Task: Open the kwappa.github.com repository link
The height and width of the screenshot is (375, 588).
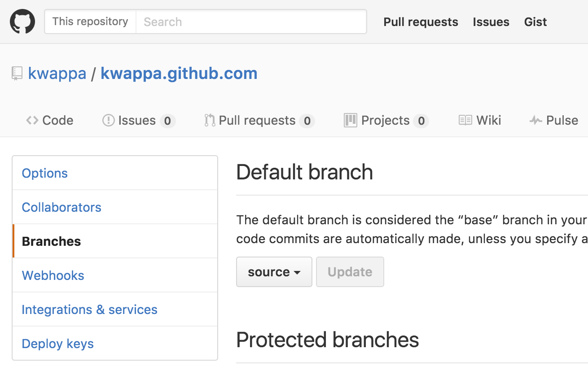Action: [179, 74]
